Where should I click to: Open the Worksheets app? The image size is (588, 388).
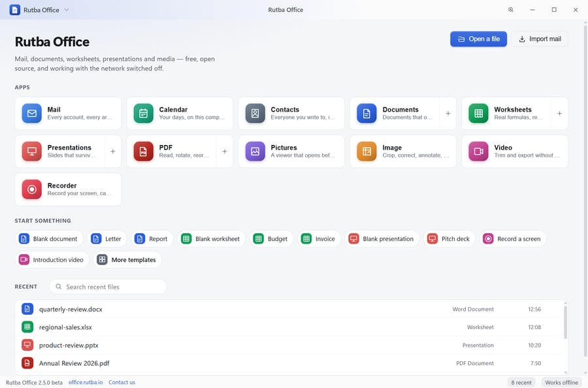(506, 113)
